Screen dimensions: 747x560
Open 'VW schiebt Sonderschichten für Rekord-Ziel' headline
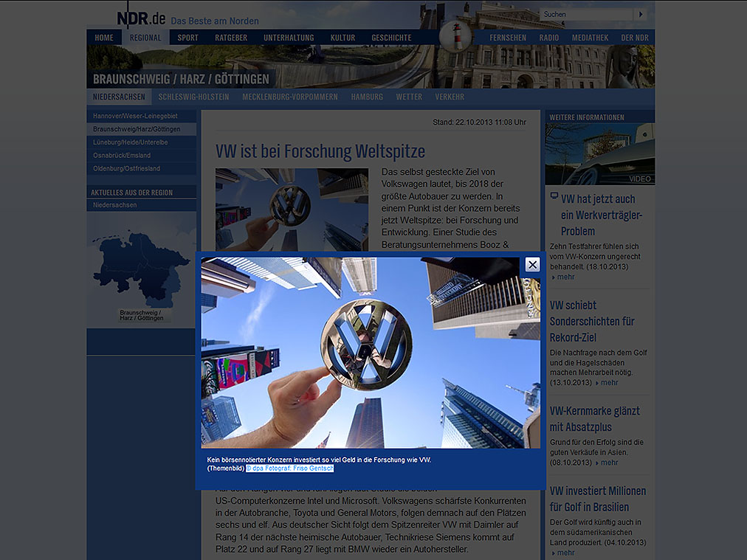(592, 322)
